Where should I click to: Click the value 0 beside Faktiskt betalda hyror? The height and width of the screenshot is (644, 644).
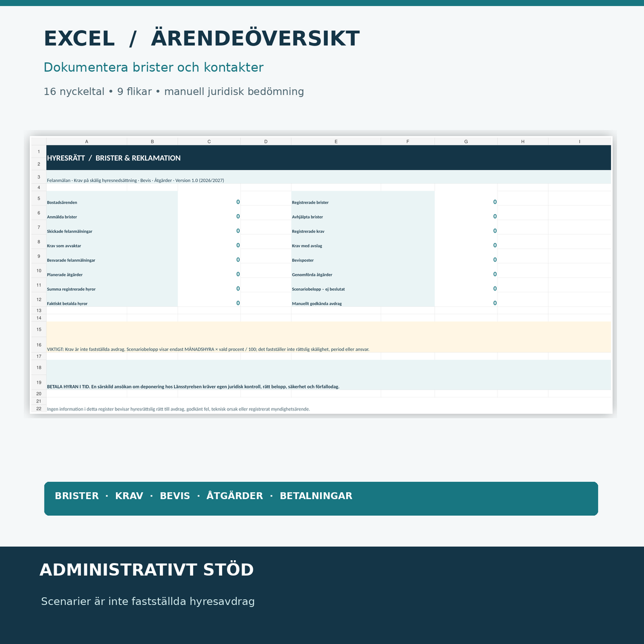(238, 303)
